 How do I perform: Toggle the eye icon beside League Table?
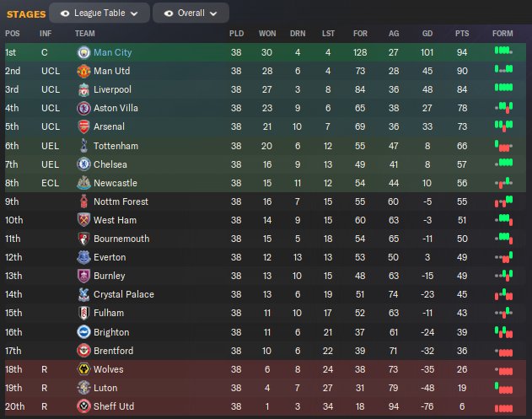pyautogui.click(x=64, y=13)
